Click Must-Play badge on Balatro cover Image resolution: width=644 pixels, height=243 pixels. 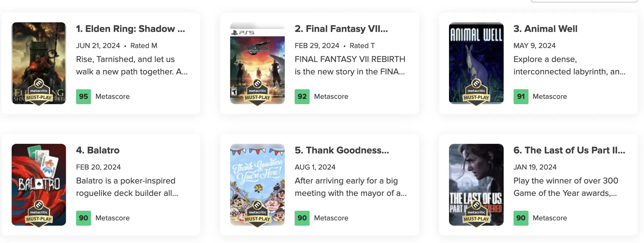click(39, 214)
